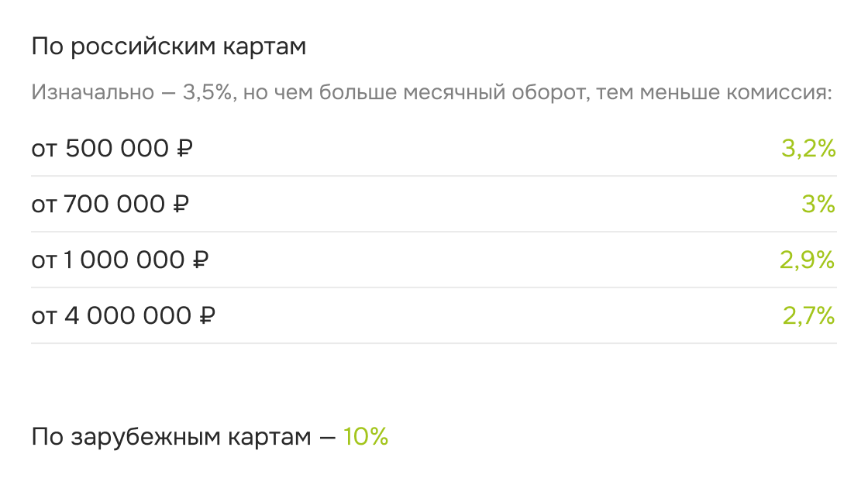Image resolution: width=868 pixels, height=485 pixels.
Task: Click the 'меньше комиссия' phrase in the subtitle
Action: [x=736, y=92]
